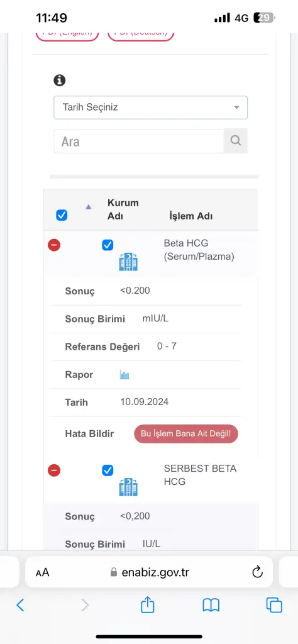The height and width of the screenshot is (644, 298).
Task: Tap the hospital icon beside SERBEST BETA HCG
Action: click(128, 487)
